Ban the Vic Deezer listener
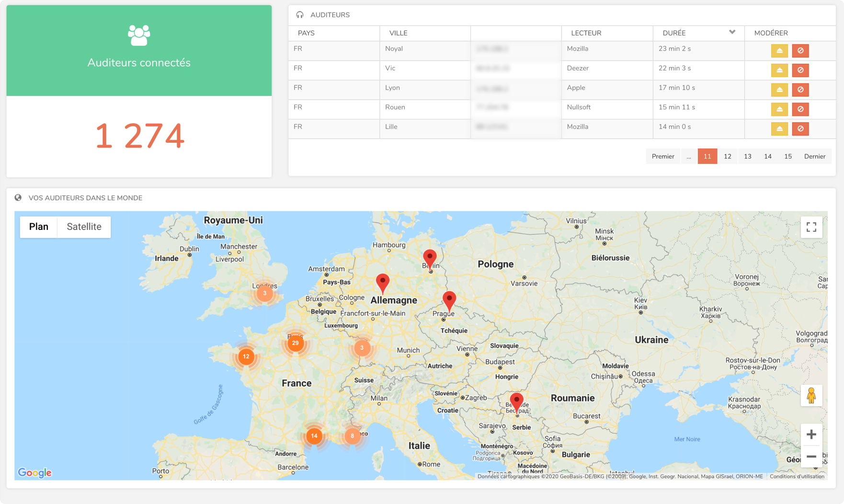The height and width of the screenshot is (504, 844). pyautogui.click(x=800, y=70)
